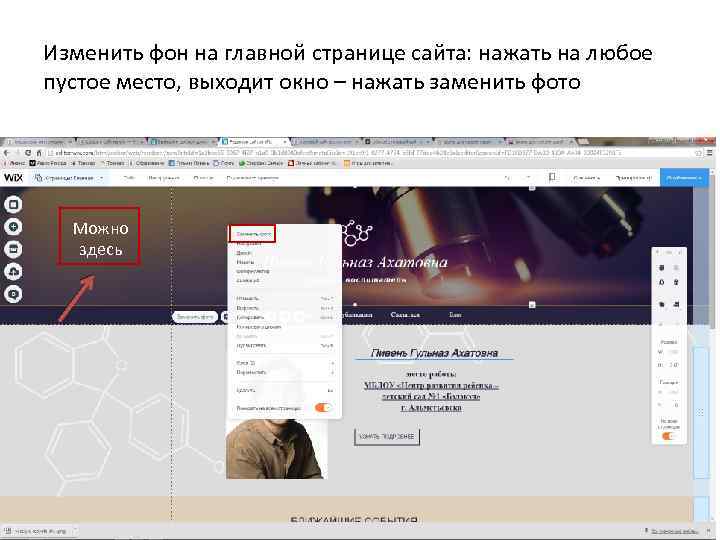
Task: Click the Сказки item in the site navigation
Action: pos(405,315)
